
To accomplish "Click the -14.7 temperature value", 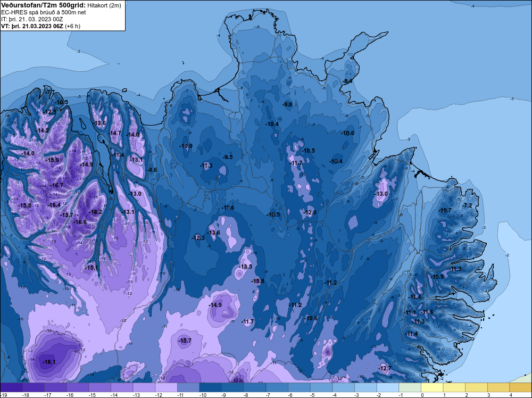I will [x=115, y=133].
